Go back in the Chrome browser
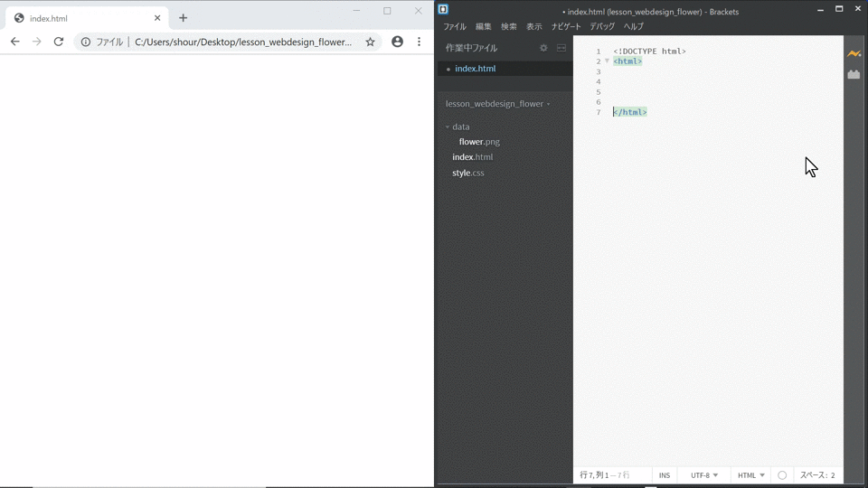The height and width of the screenshot is (488, 868). pos(15,42)
